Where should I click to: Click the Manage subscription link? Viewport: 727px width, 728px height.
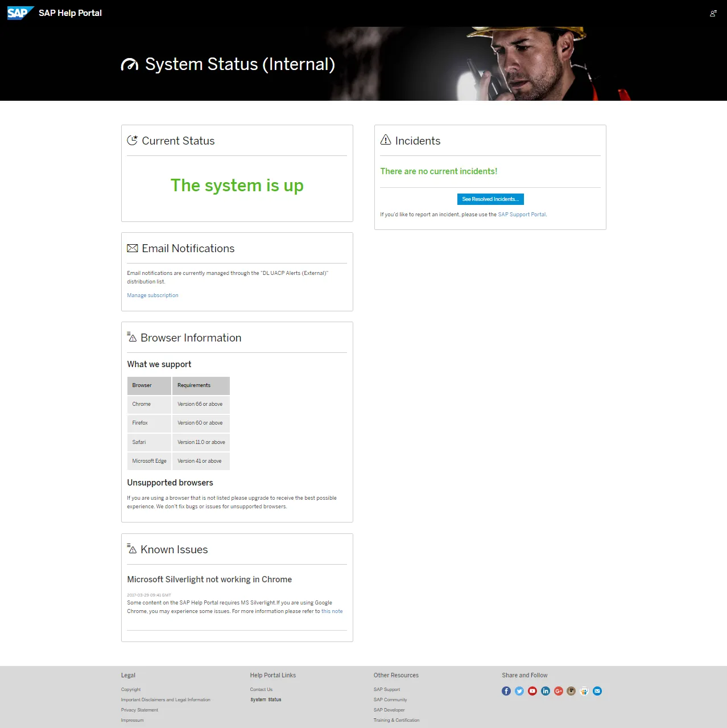click(x=152, y=295)
